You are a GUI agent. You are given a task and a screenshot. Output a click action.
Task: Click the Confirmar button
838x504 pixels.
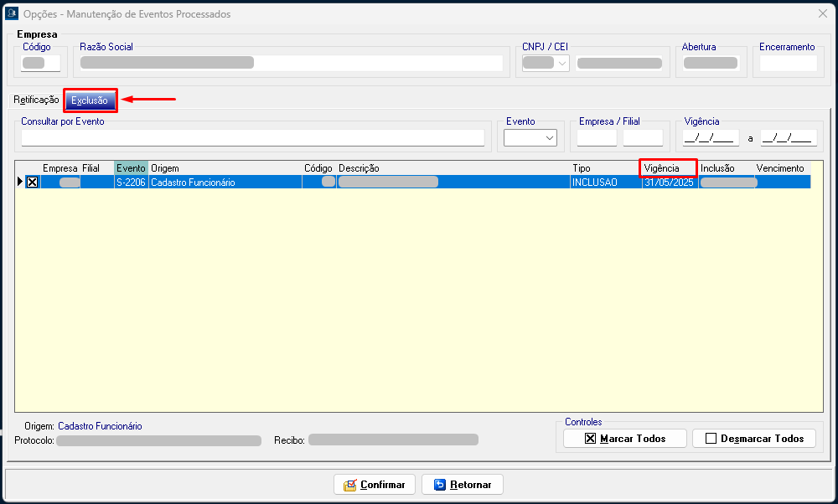[374, 485]
